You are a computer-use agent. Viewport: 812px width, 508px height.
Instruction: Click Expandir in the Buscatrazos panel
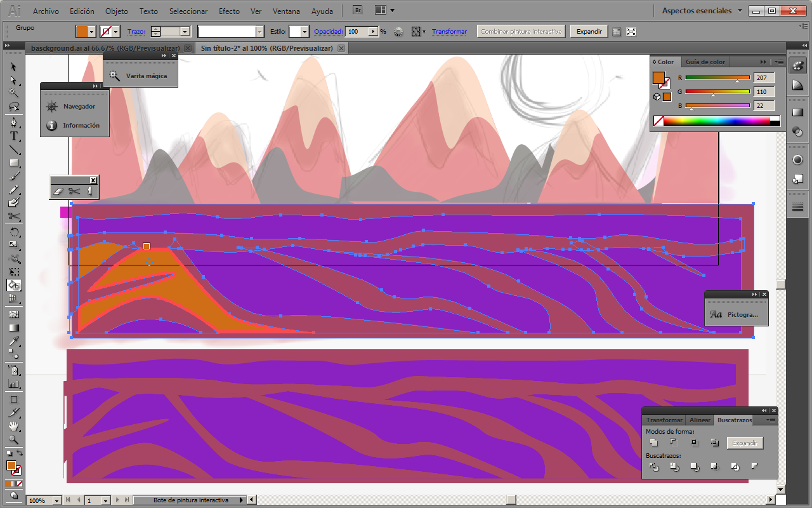pyautogui.click(x=745, y=443)
